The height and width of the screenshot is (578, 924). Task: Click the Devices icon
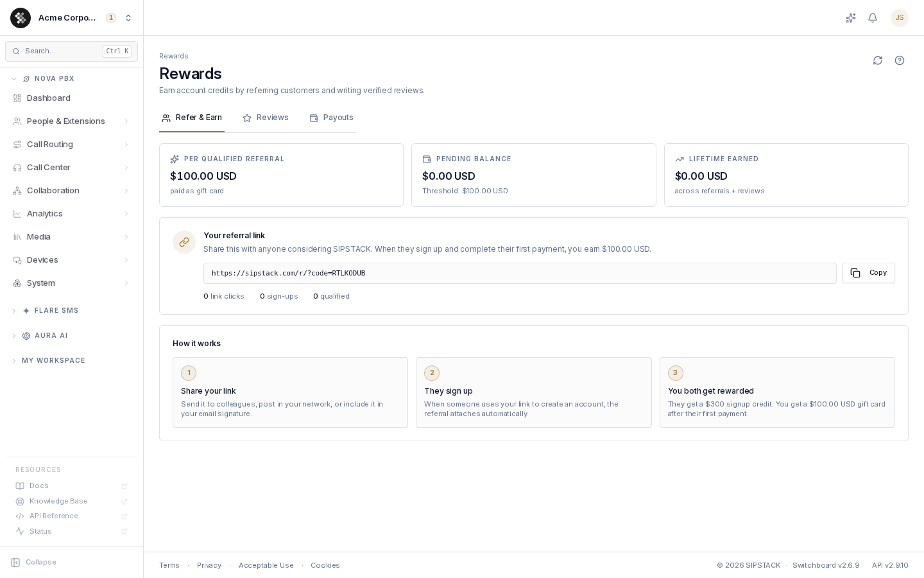pos(17,260)
